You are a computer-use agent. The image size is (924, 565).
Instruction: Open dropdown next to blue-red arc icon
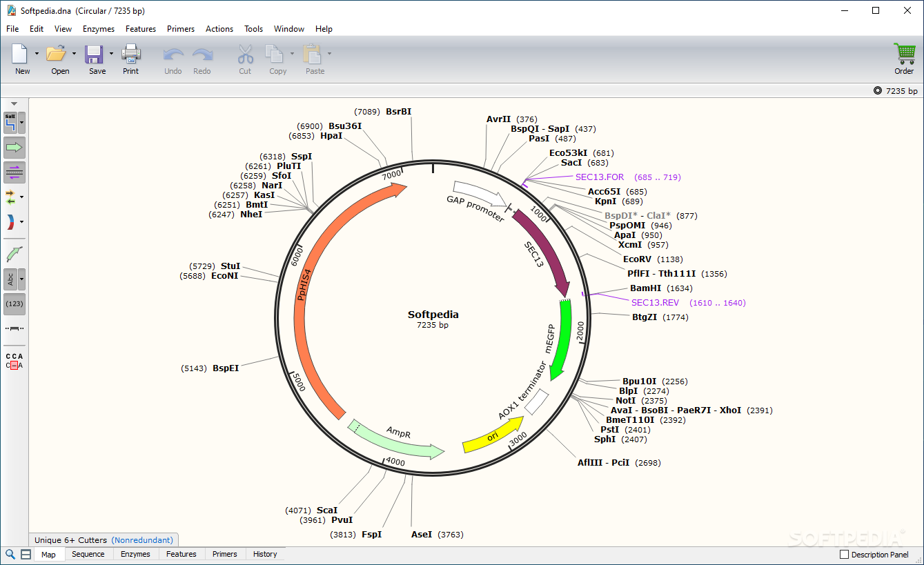coord(22,222)
